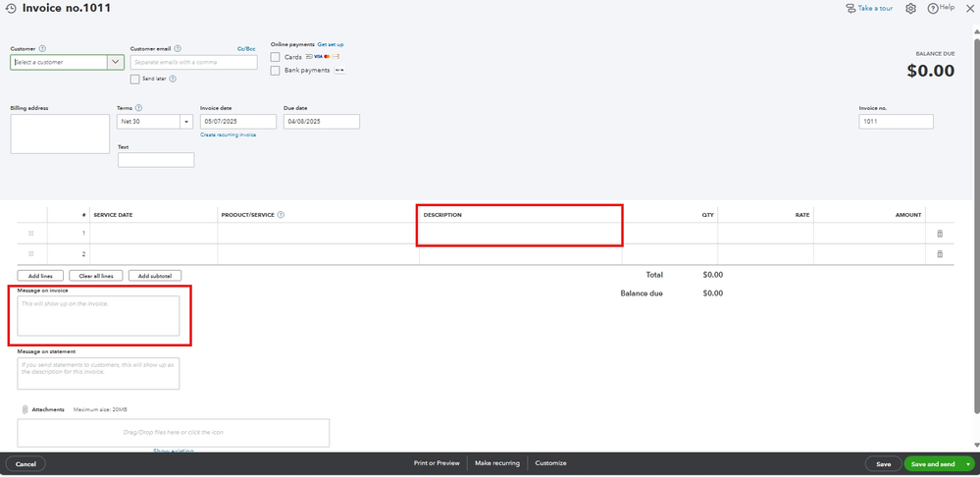Click the Create recurring invoice link
This screenshot has width=980, height=478.
click(x=229, y=134)
